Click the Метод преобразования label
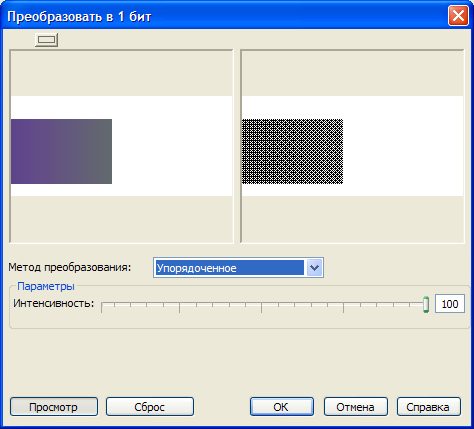 pos(70,267)
